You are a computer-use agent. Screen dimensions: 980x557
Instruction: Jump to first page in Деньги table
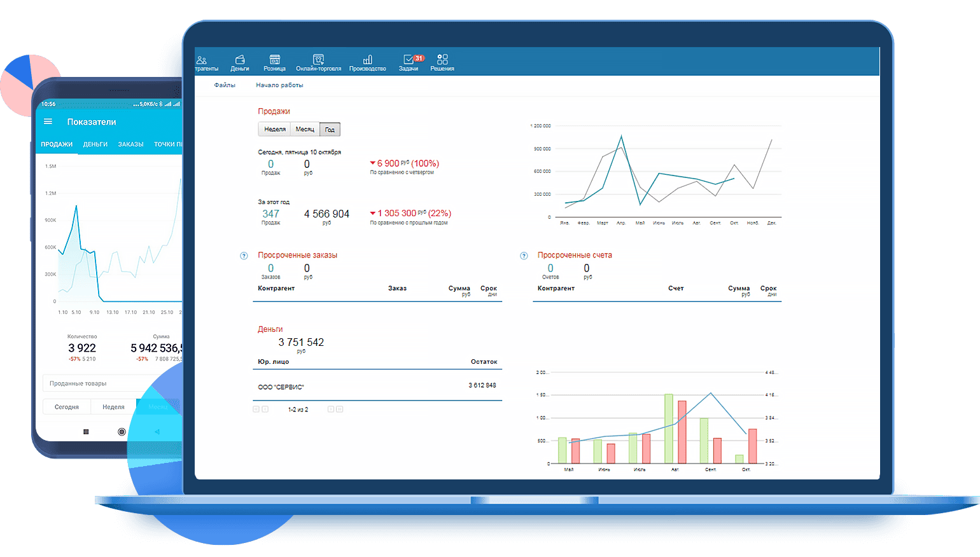(256, 409)
